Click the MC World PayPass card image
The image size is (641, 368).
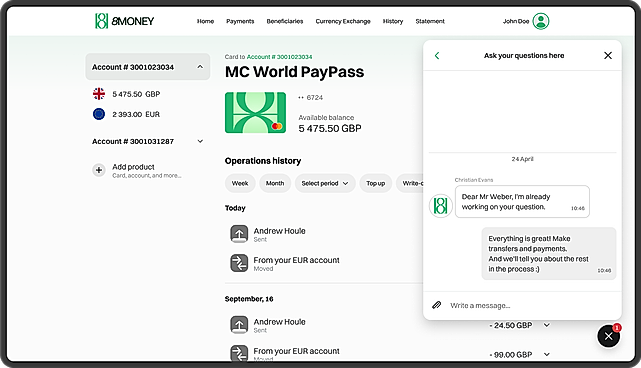[256, 112]
